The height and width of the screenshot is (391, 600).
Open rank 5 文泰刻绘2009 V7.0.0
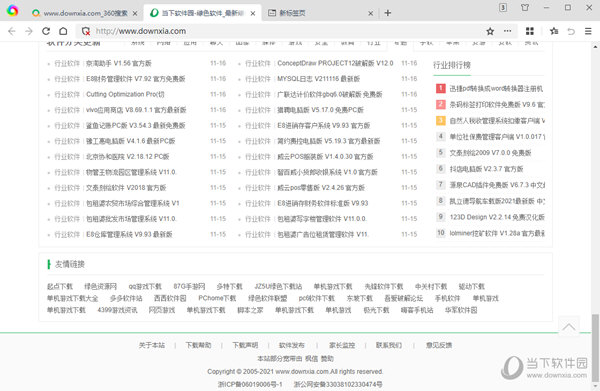coord(490,153)
